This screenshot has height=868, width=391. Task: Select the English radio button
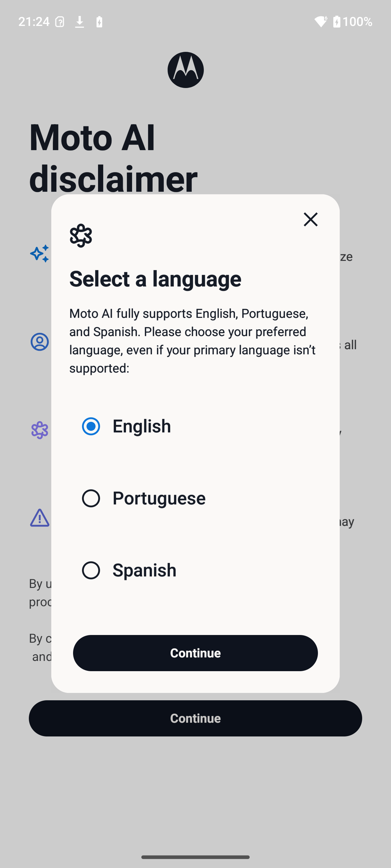(91, 426)
